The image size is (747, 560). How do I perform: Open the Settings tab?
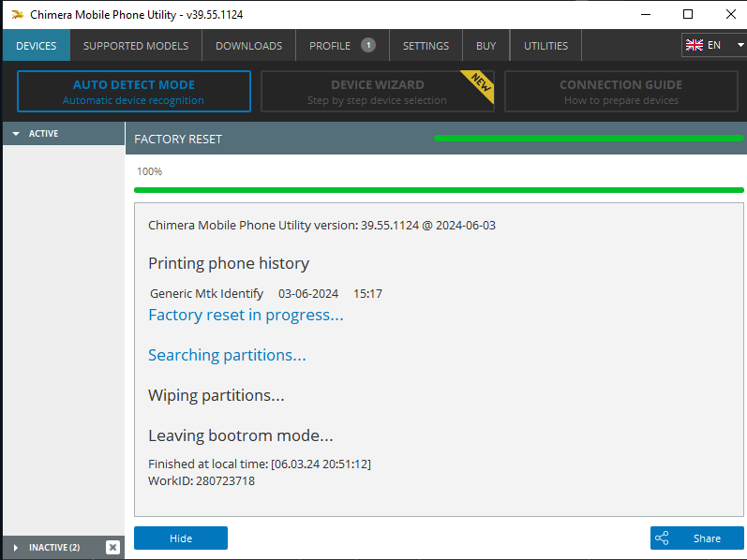click(x=426, y=46)
